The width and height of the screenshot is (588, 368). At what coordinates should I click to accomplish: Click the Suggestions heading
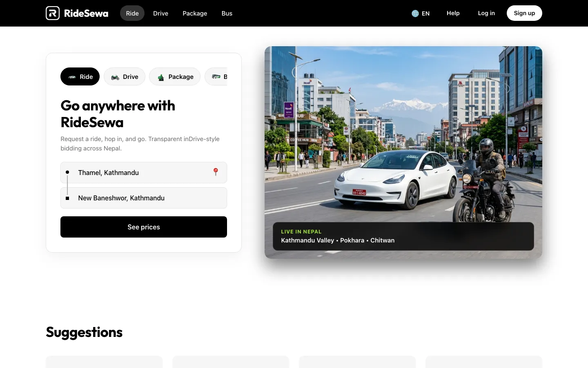coord(84,332)
